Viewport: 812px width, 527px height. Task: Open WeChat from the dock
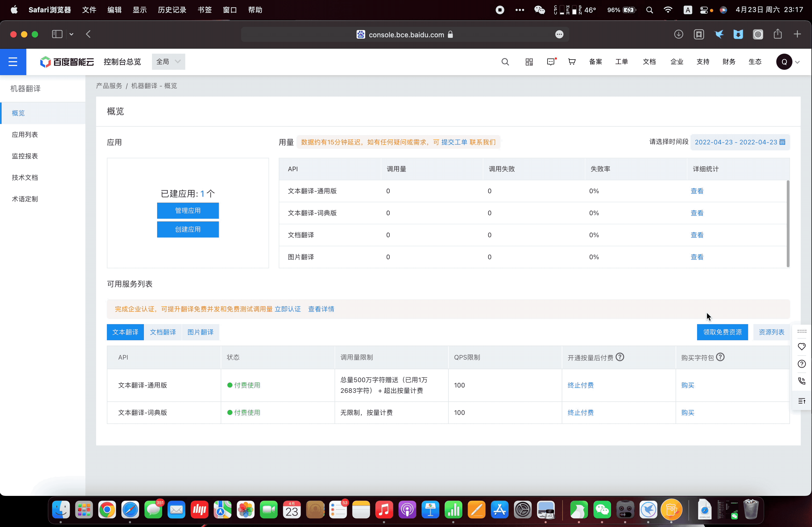(x=602, y=510)
